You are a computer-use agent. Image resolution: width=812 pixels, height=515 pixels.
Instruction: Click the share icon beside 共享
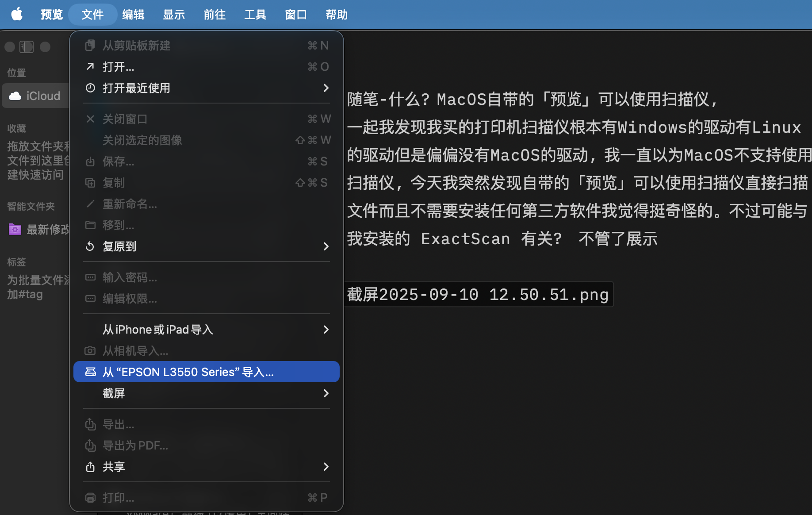[90, 467]
